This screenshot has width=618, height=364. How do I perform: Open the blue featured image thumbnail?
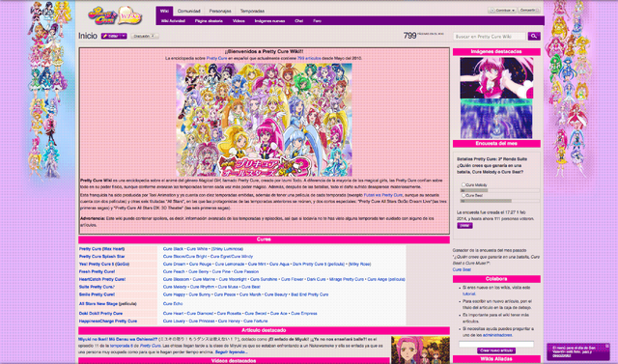click(x=496, y=119)
